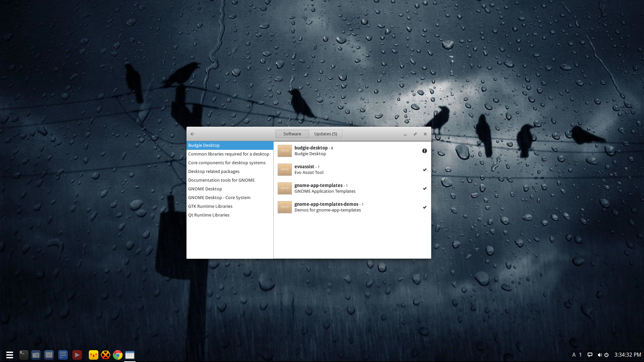Open the orange hexagon app in the panel
The width and height of the screenshot is (644, 362).
105,355
